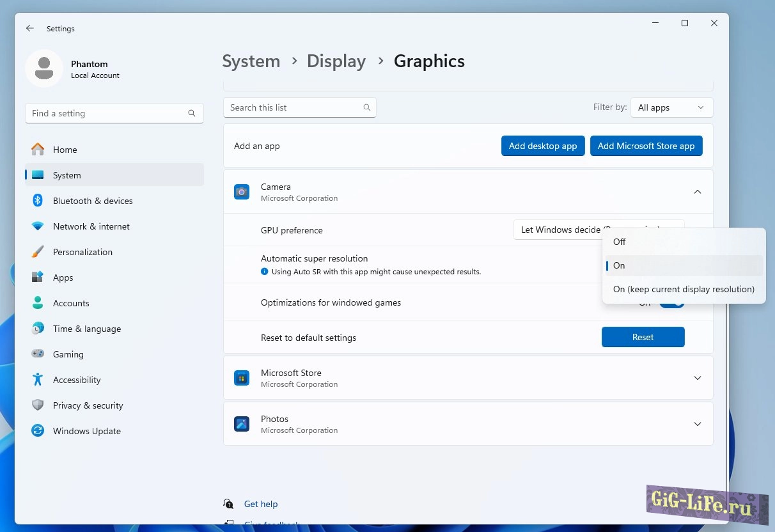This screenshot has width=775, height=532.
Task: Click the Camera app icon
Action: 242,192
